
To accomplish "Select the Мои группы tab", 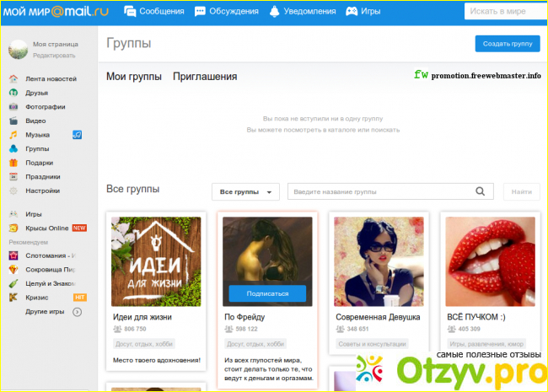I will click(134, 77).
